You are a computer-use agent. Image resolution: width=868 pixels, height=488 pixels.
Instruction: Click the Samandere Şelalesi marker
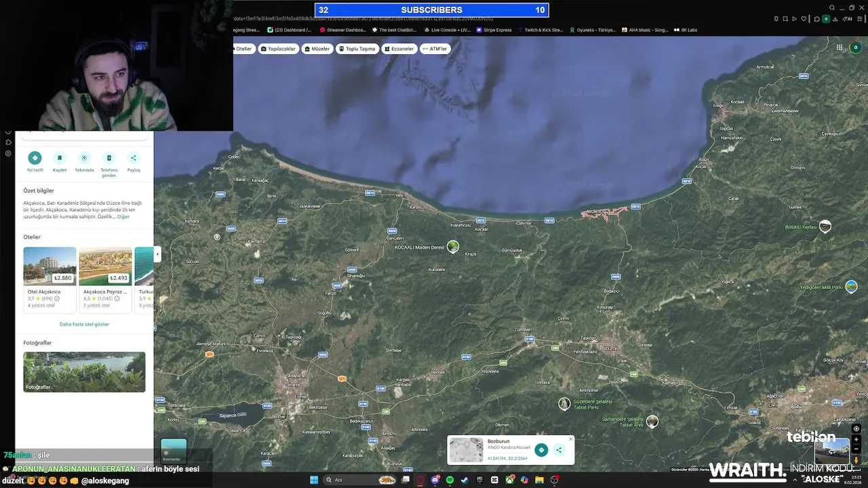[x=652, y=422]
